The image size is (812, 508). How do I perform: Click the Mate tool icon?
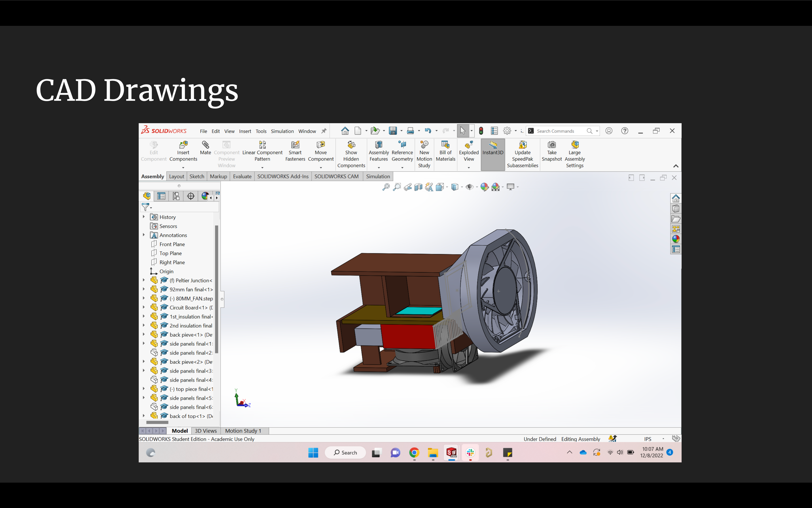205,145
